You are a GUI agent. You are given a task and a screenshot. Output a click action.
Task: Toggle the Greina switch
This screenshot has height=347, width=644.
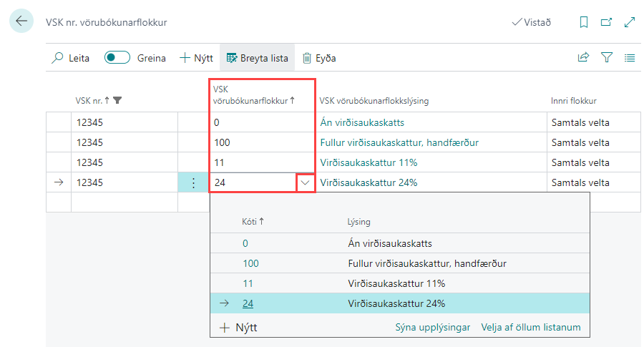pos(117,58)
